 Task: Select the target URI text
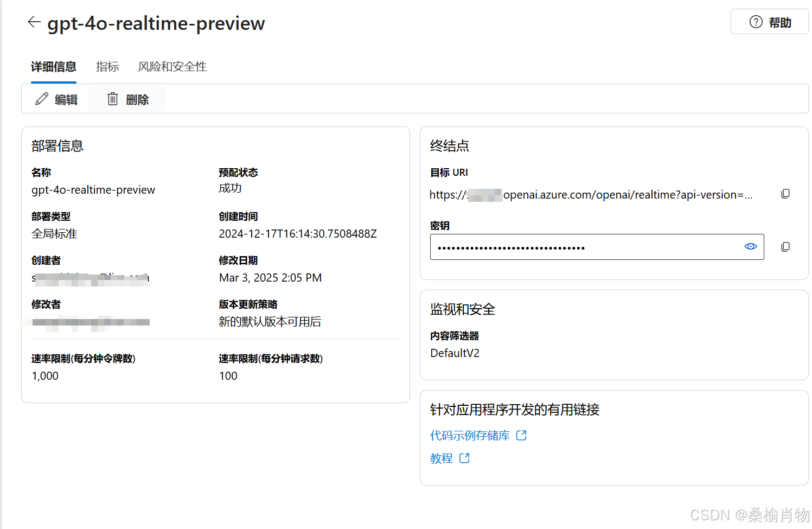coord(591,195)
